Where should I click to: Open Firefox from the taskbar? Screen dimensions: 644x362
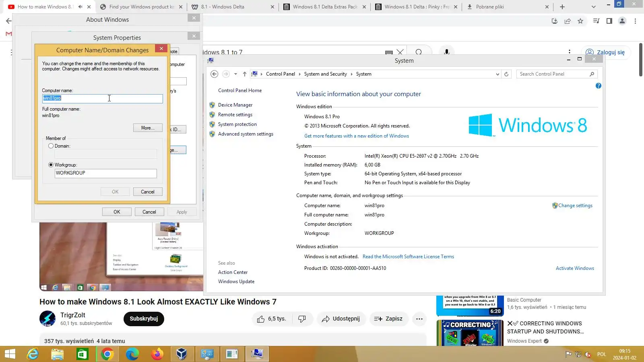click(x=157, y=354)
